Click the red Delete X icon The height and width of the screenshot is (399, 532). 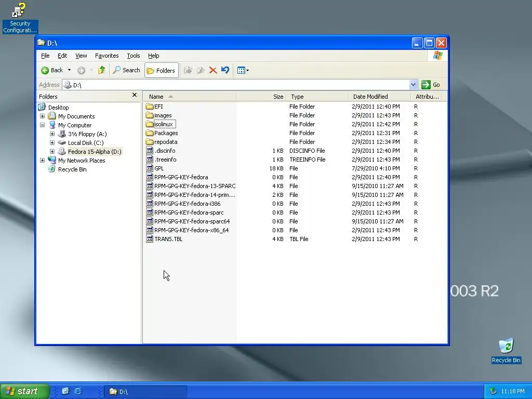[x=213, y=70]
